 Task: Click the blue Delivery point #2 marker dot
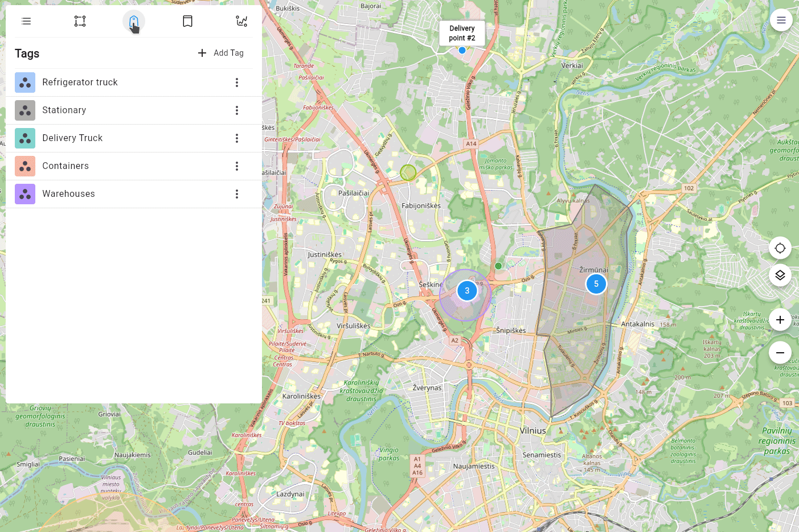pos(462,50)
